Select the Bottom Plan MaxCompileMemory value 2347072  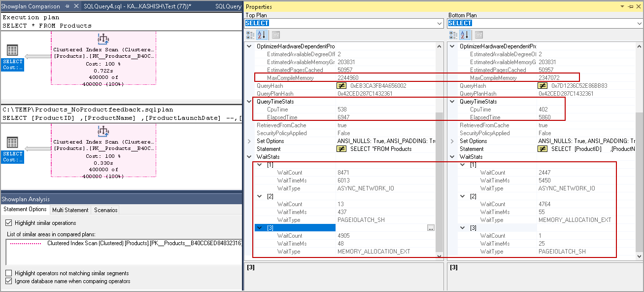[x=549, y=78]
